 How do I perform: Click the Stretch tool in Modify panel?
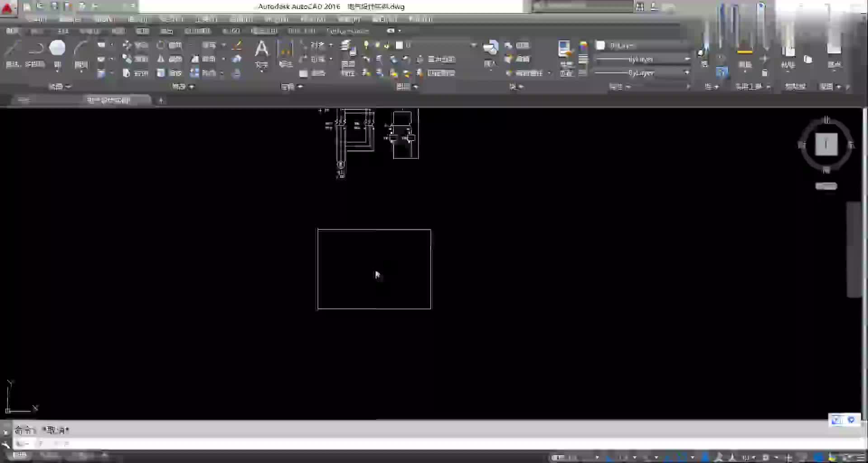coord(136,73)
